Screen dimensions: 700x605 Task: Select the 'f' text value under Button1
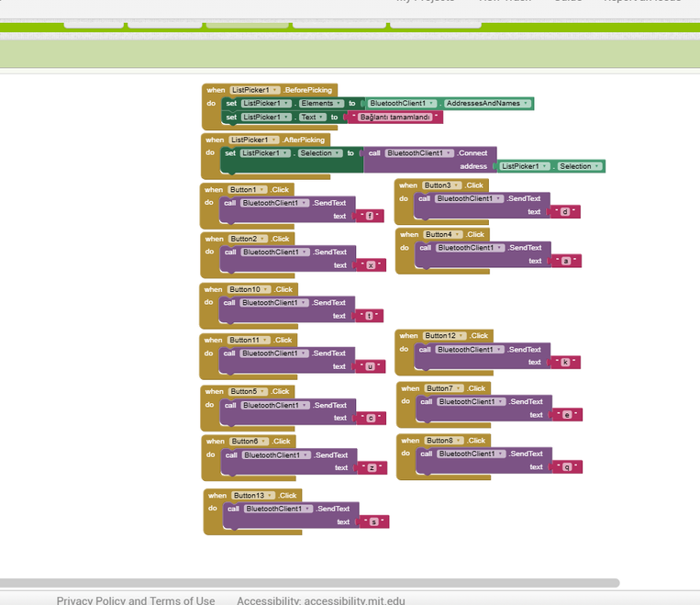[370, 217]
